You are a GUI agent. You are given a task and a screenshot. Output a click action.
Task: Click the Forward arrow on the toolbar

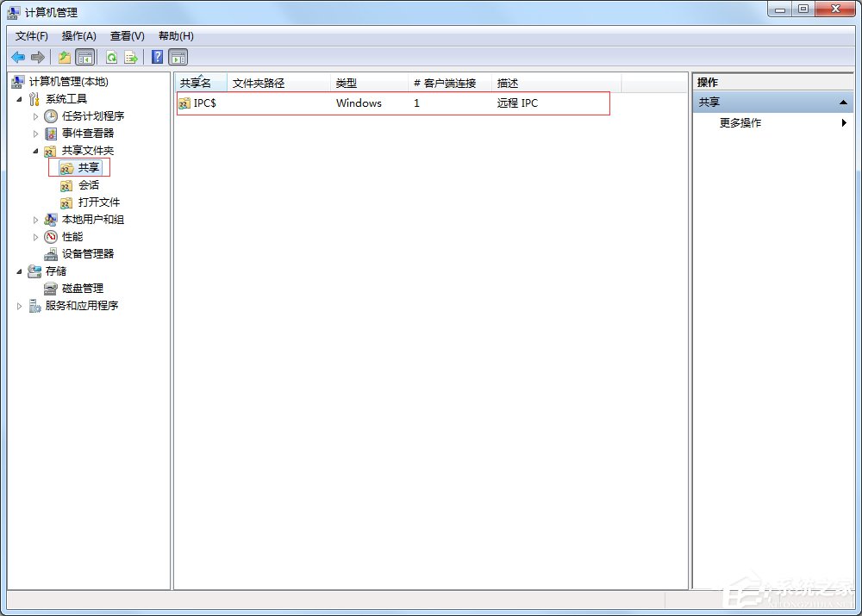38,57
